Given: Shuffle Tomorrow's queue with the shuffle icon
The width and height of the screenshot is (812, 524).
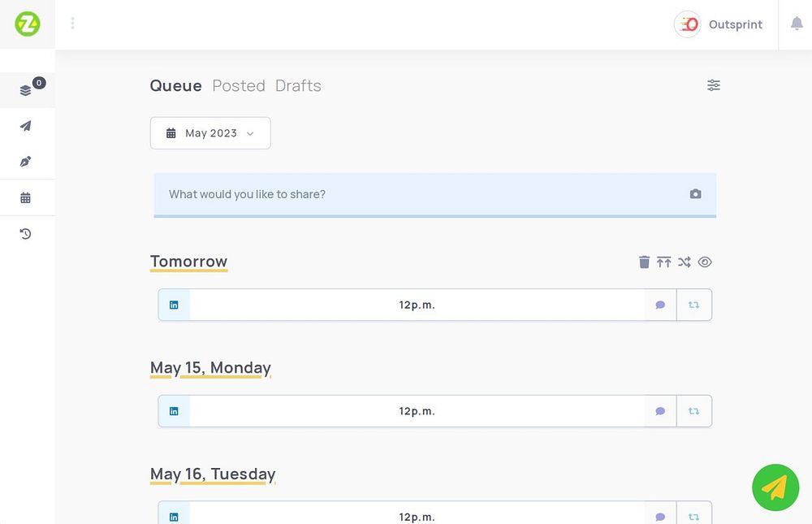Looking at the screenshot, I should [685, 262].
